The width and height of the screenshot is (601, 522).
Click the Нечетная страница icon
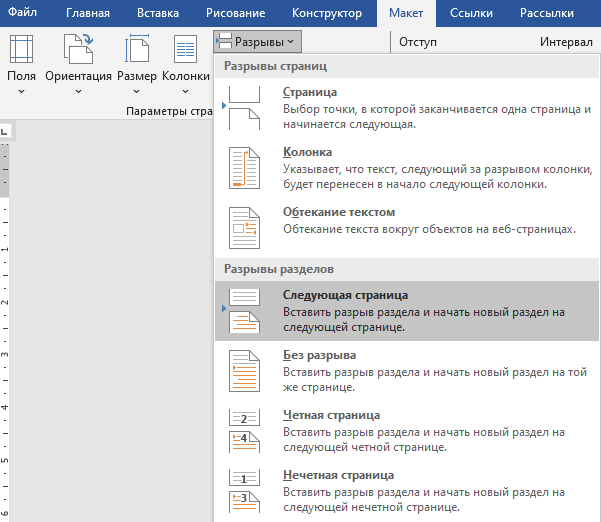(244, 491)
